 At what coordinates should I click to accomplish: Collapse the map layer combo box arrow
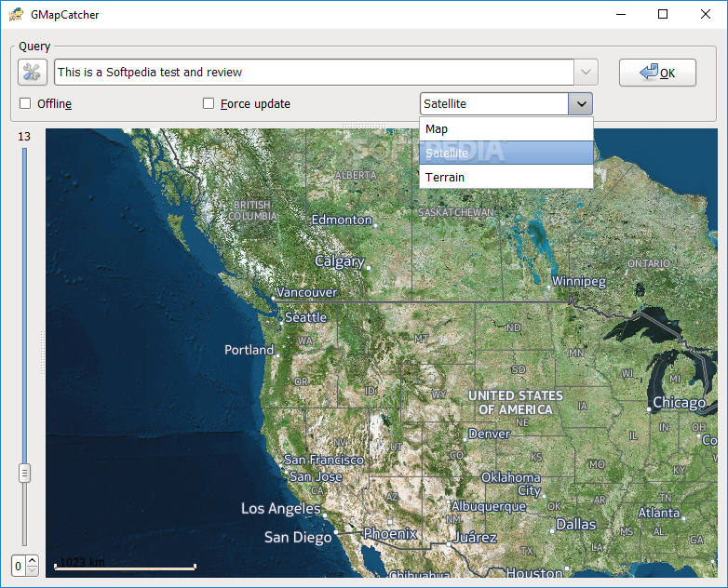(581, 104)
